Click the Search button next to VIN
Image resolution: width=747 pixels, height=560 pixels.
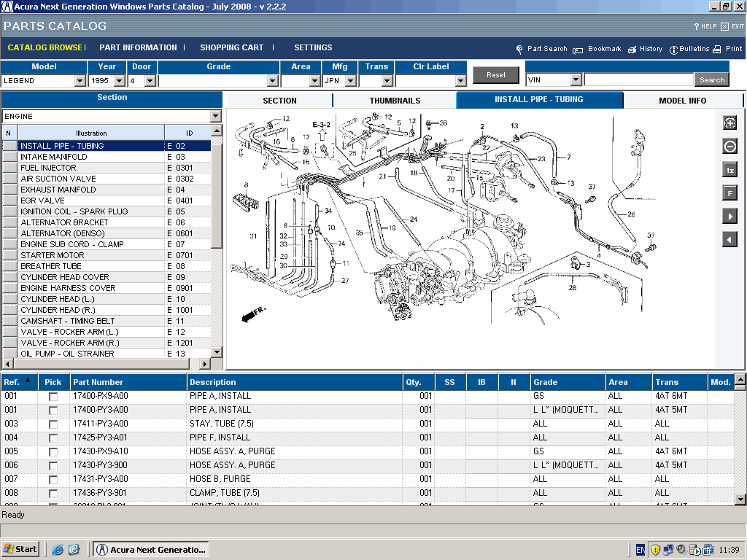(x=711, y=80)
